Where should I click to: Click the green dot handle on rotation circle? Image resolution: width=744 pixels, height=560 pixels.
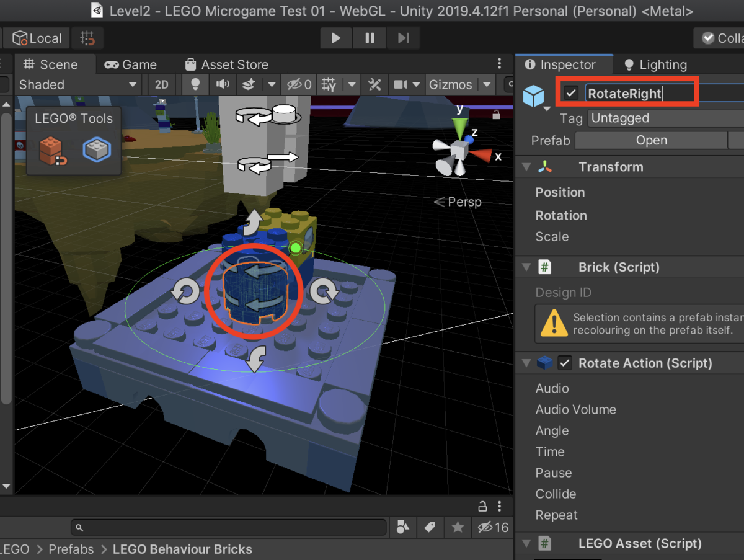[296, 248]
